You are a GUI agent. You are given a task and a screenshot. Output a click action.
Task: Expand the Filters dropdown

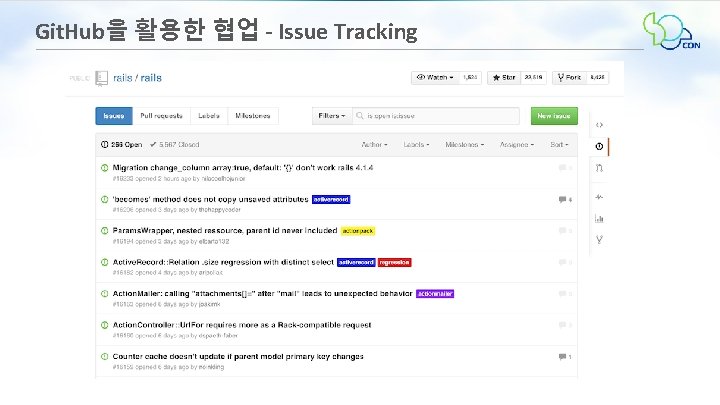coord(332,116)
